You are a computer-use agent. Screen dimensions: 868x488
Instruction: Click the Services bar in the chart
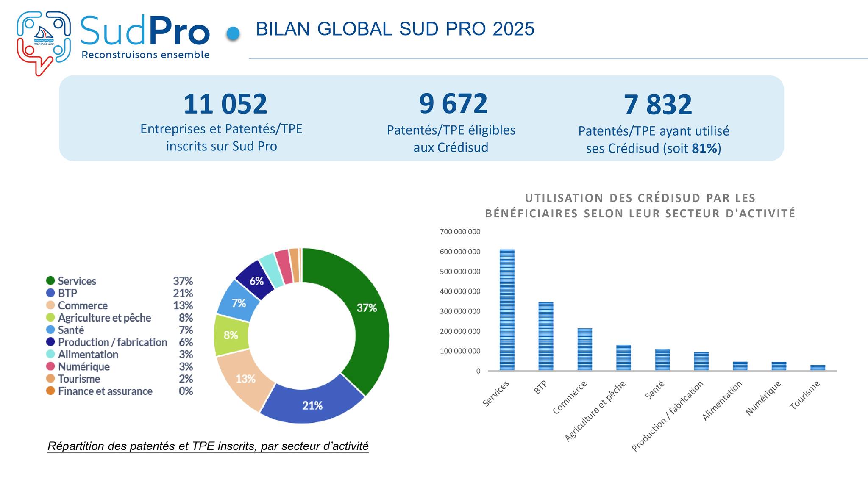click(x=507, y=310)
